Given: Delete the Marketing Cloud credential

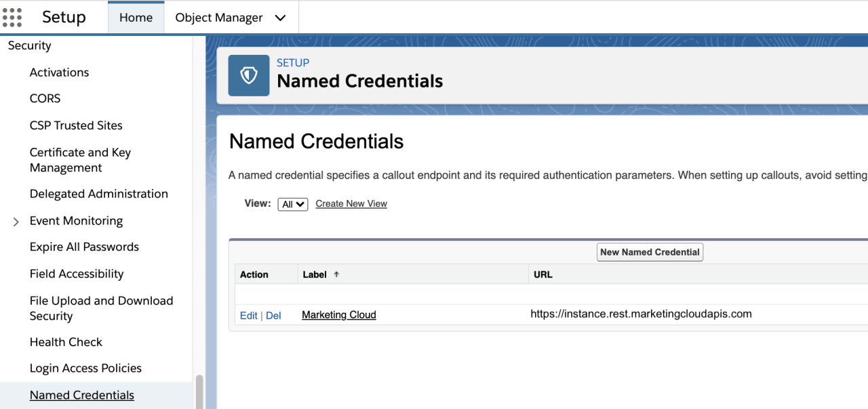Looking at the screenshot, I should tap(273, 315).
